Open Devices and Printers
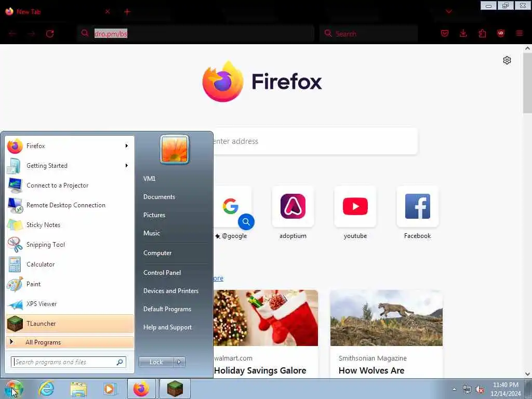The image size is (532, 399). coord(170,291)
